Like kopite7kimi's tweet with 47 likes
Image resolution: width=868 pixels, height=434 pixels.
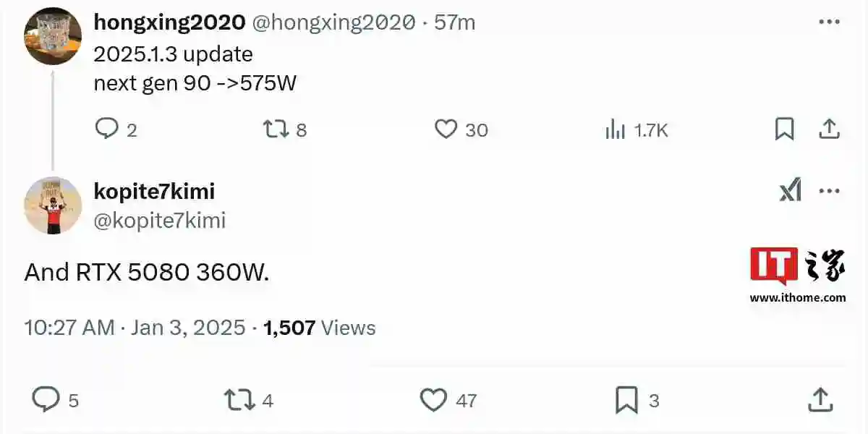(433, 399)
